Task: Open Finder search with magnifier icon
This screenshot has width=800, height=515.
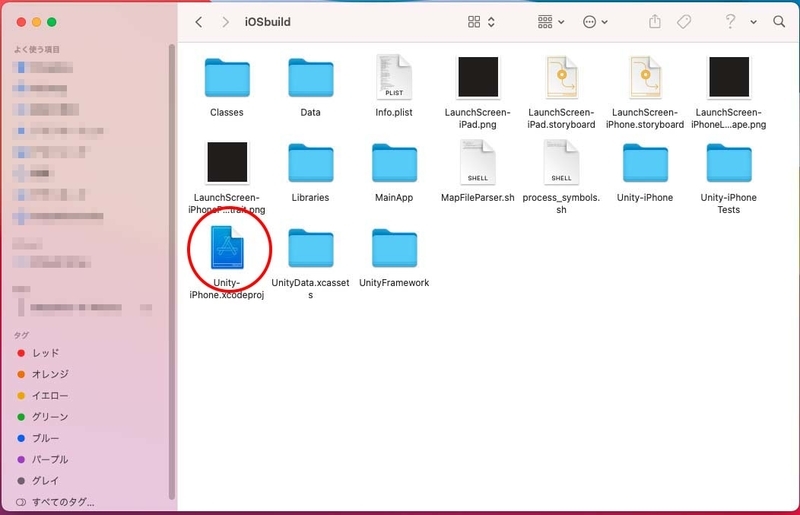Action: (x=779, y=21)
